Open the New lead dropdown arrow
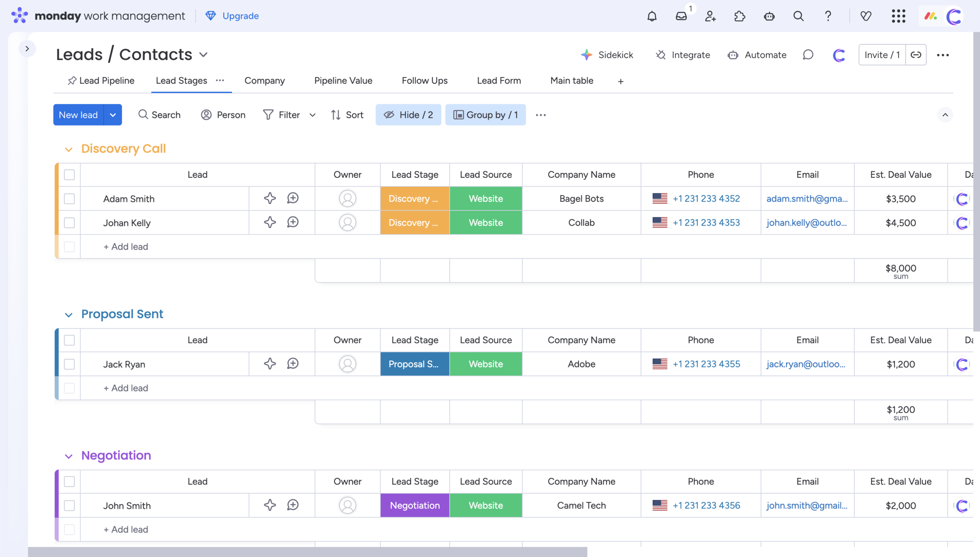 (113, 115)
